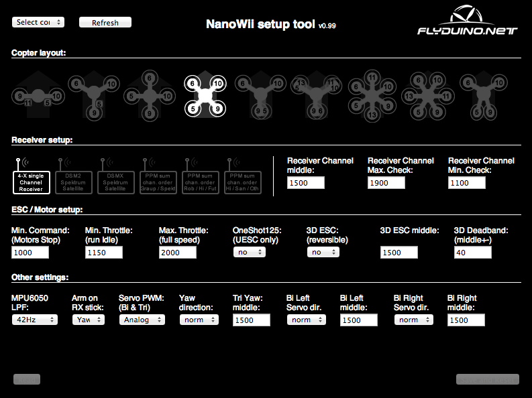This screenshot has height=398, width=532.
Task: Focus the Receiver Channel Min. Check field
Action: (x=466, y=183)
